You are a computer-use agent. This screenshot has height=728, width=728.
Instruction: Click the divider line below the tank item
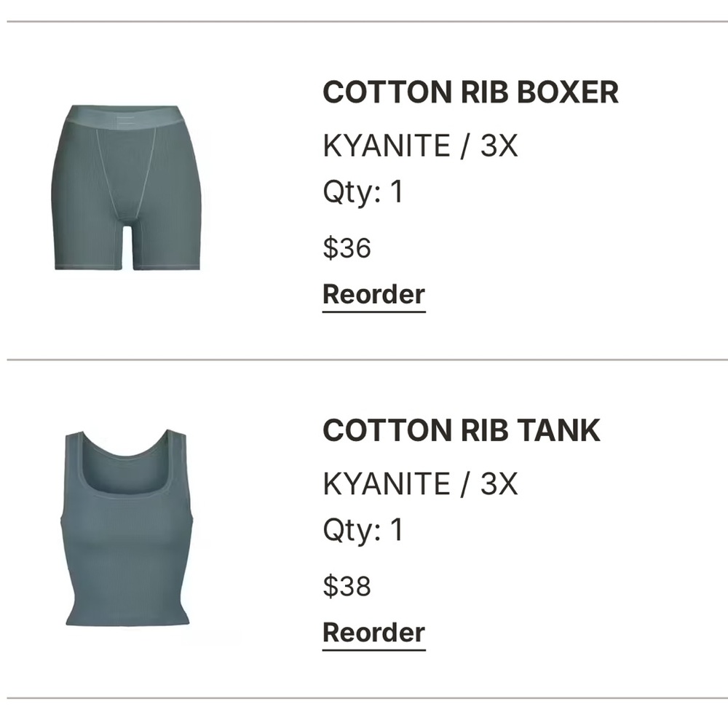coord(367,697)
